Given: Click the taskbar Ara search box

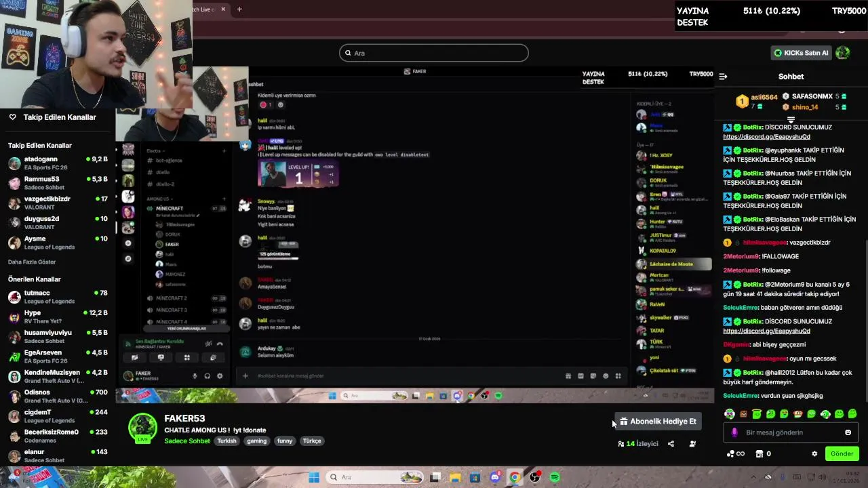Looking at the screenshot, I should click(x=376, y=477).
